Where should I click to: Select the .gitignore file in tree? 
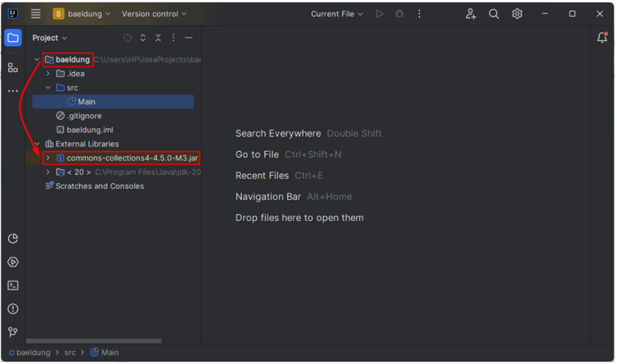coord(84,116)
